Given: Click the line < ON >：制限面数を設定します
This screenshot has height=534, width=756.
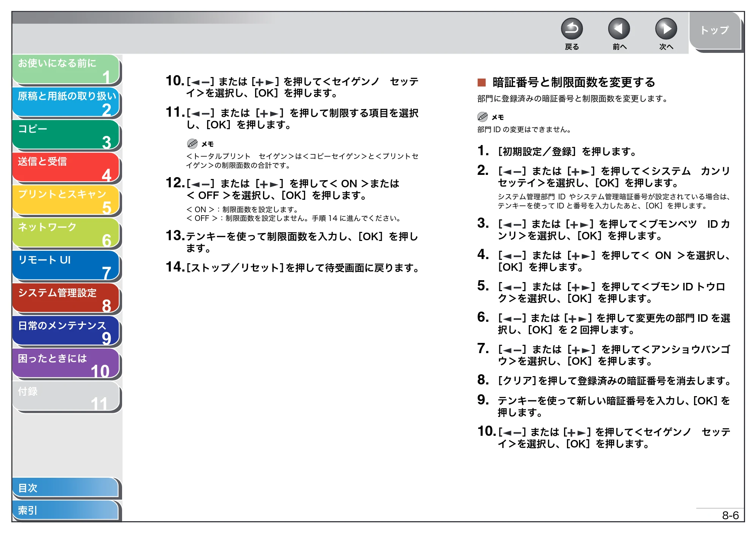Looking at the screenshot, I should click(x=243, y=209).
